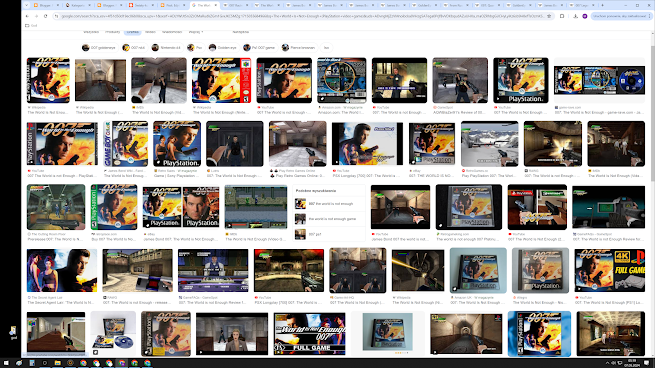The image size is (655, 368).
Task: Switch to the Post: Edy browser tab
Action: 172,5
